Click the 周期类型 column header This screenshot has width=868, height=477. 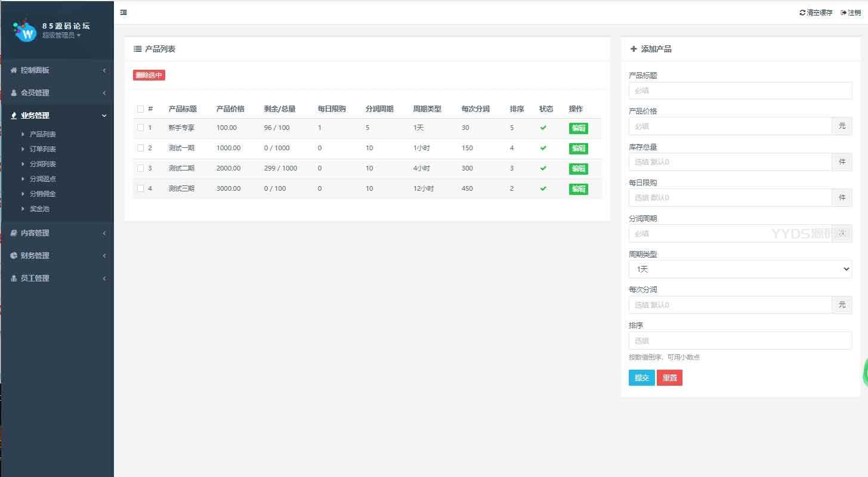427,109
